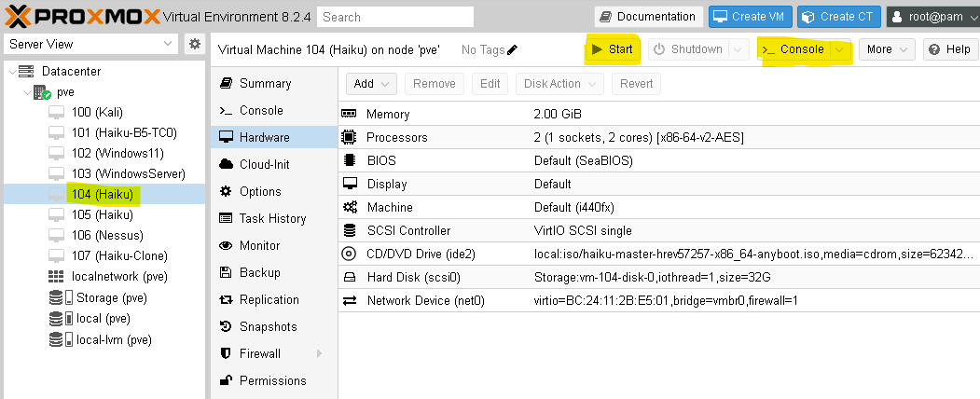
Task: Click the Create CT button
Action: click(x=839, y=17)
